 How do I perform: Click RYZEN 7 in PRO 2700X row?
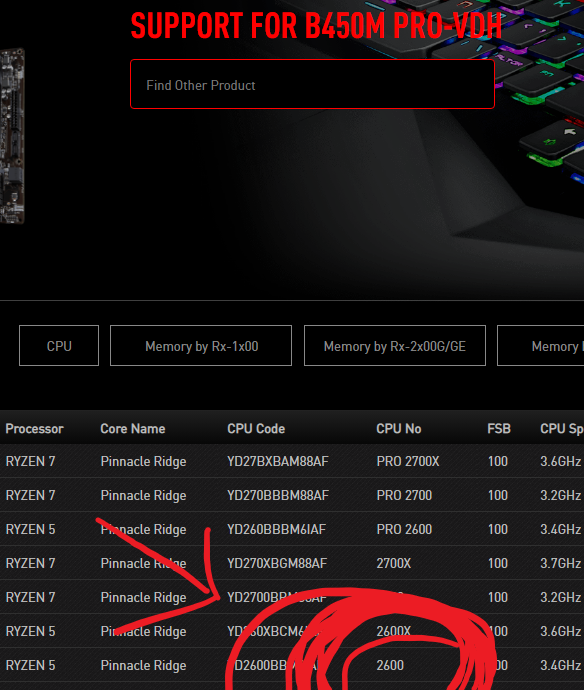(30, 461)
